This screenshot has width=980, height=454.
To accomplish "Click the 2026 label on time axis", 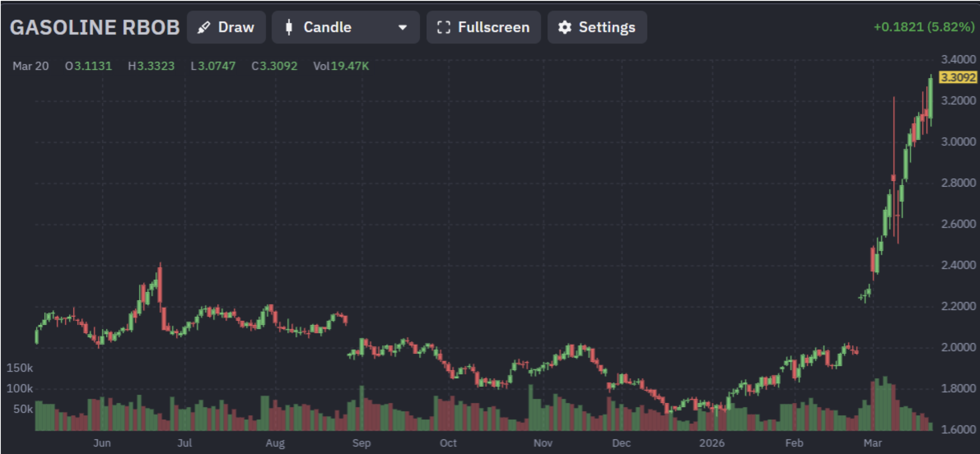I will (711, 443).
